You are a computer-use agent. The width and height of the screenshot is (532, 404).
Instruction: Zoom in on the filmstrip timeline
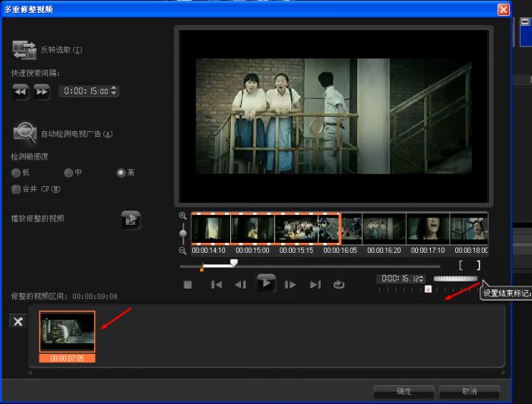pos(182,216)
